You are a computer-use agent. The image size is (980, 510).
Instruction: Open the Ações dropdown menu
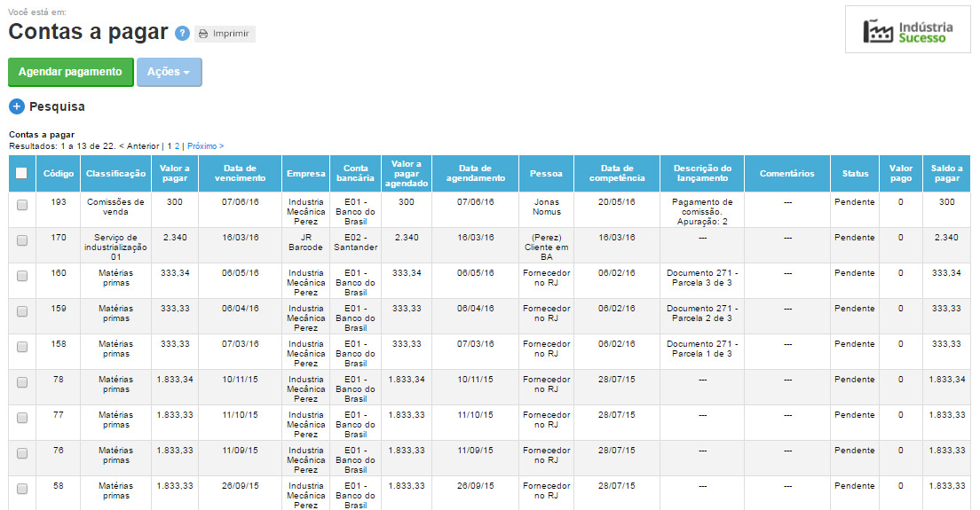tap(169, 72)
